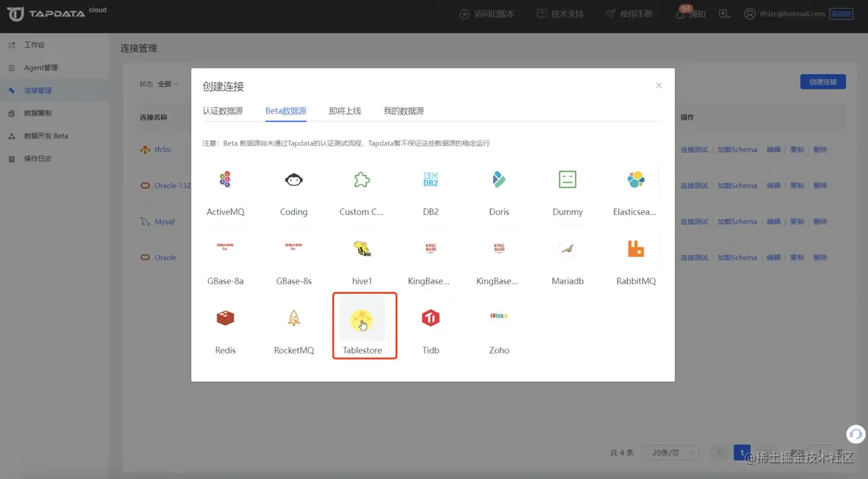
Task: Click 连接测试 for the tfclzc row
Action: [694, 149]
